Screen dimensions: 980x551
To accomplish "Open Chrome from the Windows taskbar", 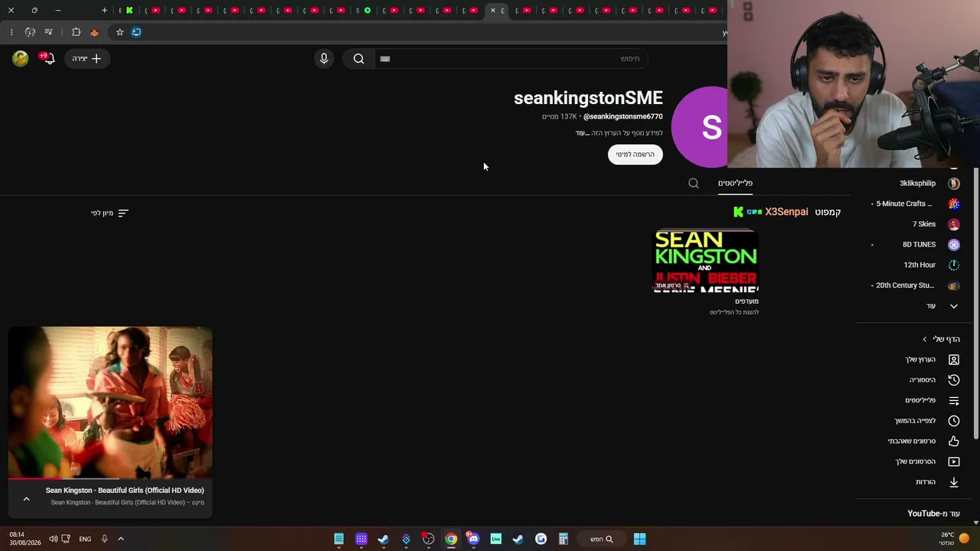I will point(451,539).
